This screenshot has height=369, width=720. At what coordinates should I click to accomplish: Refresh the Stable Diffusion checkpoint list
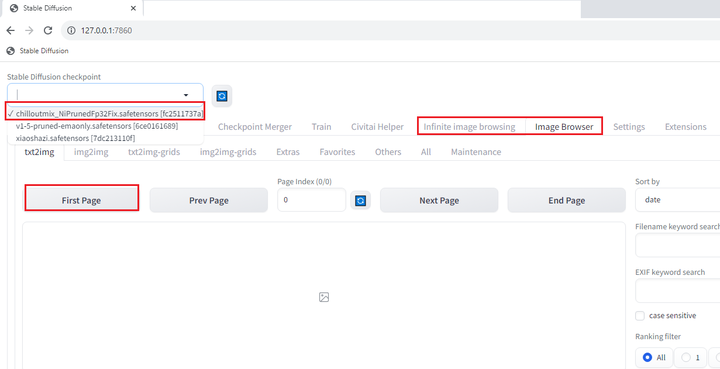(222, 95)
